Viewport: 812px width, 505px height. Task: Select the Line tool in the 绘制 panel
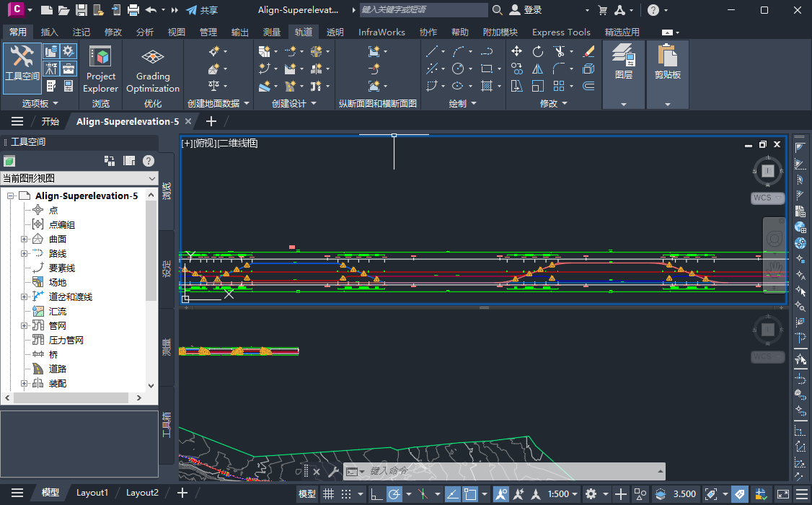431,51
